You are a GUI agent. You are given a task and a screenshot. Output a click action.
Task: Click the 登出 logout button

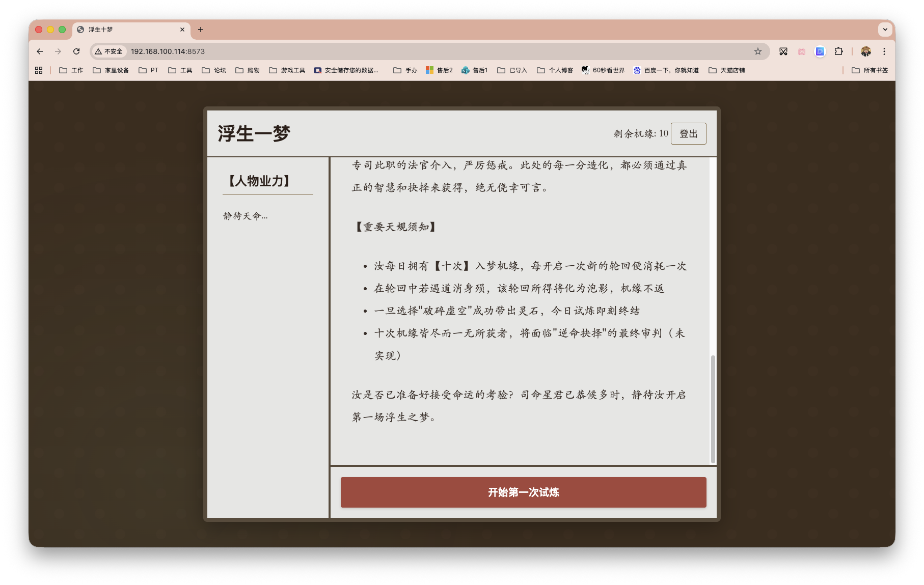pos(688,133)
